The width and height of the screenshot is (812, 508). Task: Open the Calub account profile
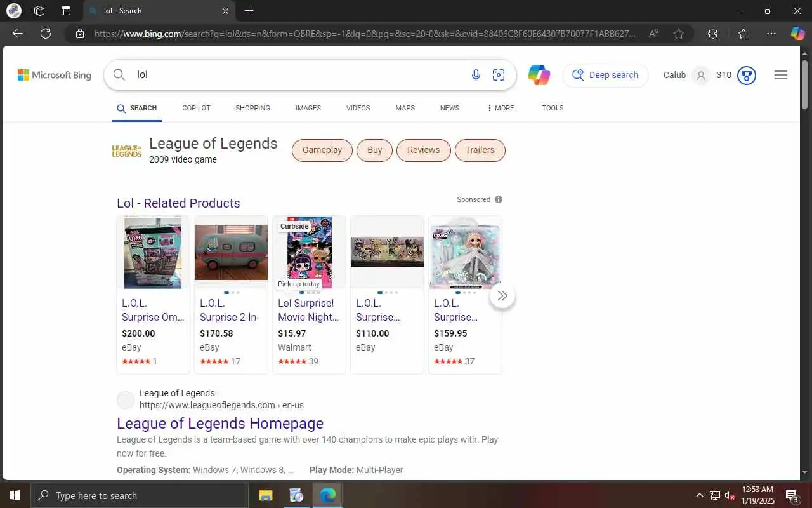[x=686, y=75]
